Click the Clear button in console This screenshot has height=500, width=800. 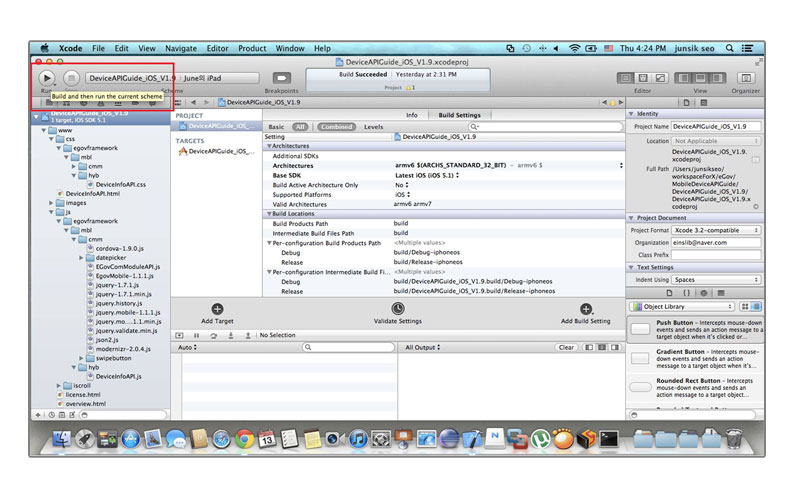coord(566,347)
